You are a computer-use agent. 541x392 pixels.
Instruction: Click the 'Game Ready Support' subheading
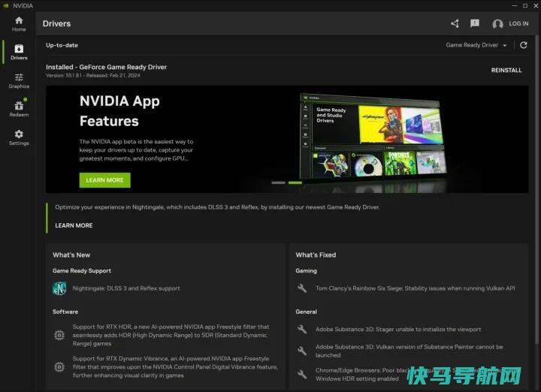point(82,270)
